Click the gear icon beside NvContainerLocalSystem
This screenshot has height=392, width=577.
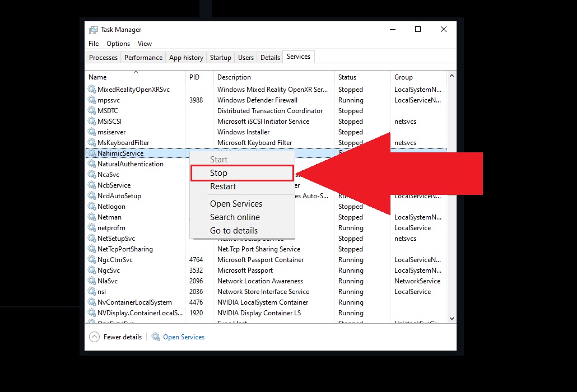point(92,302)
